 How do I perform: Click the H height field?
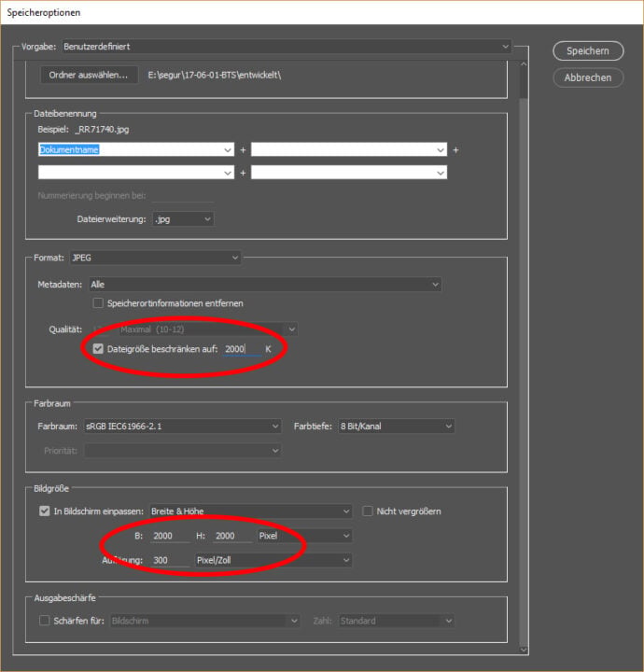[233, 536]
